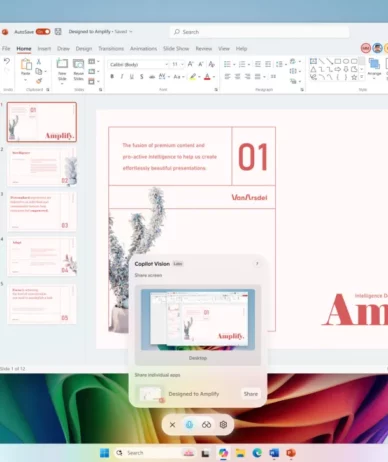Apply Italic formatting to text
The width and height of the screenshot is (388, 462).
[x=122, y=77]
